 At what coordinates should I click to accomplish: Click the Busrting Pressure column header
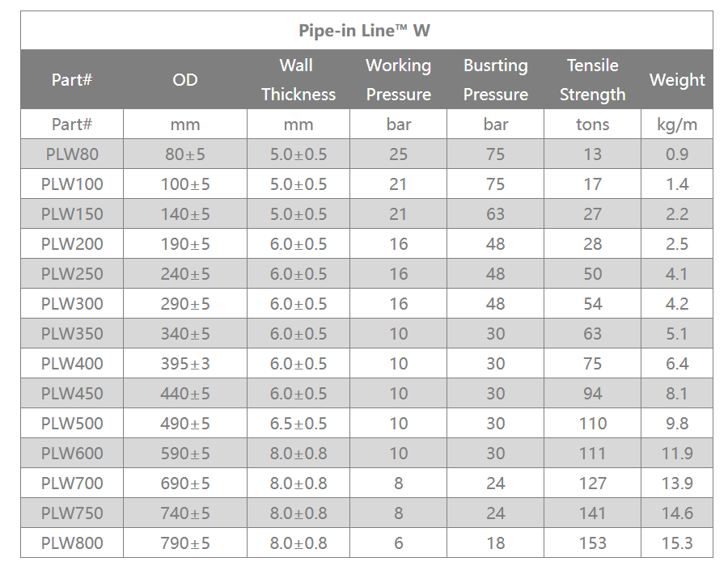pos(495,80)
